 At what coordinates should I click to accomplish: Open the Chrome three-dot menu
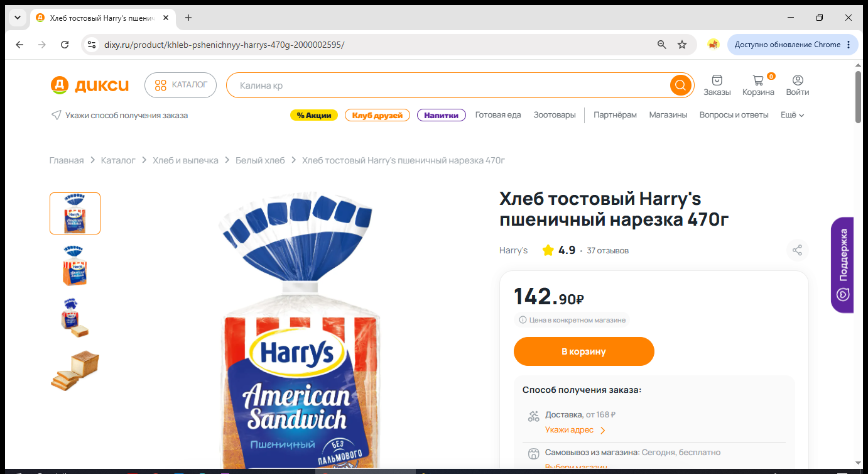(849, 45)
